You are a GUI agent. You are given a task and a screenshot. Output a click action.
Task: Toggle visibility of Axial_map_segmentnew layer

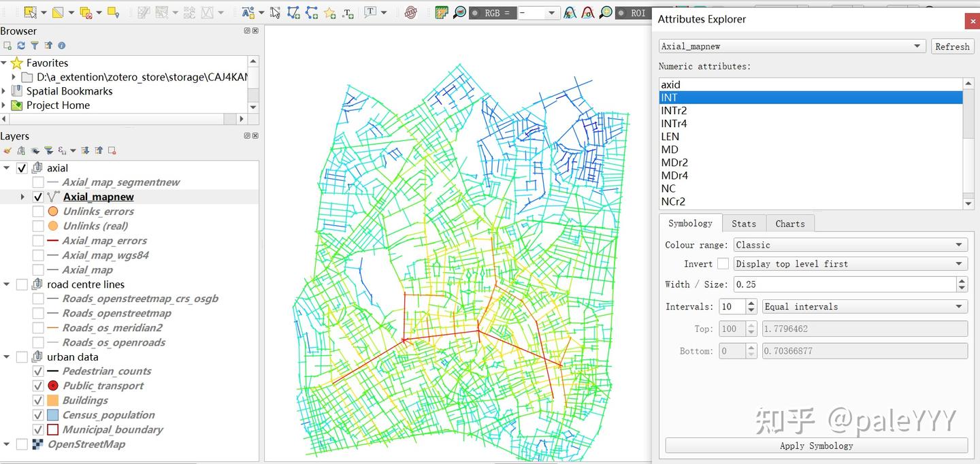pos(38,182)
